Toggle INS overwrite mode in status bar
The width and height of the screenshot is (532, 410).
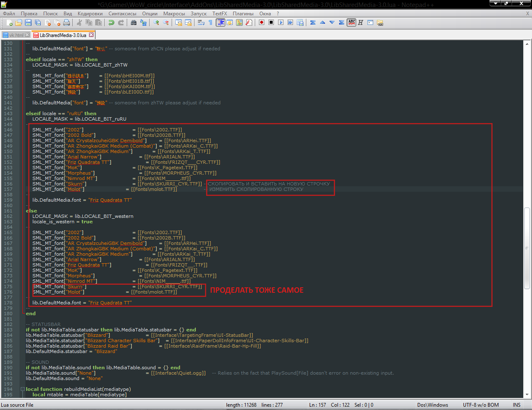click(x=517, y=405)
